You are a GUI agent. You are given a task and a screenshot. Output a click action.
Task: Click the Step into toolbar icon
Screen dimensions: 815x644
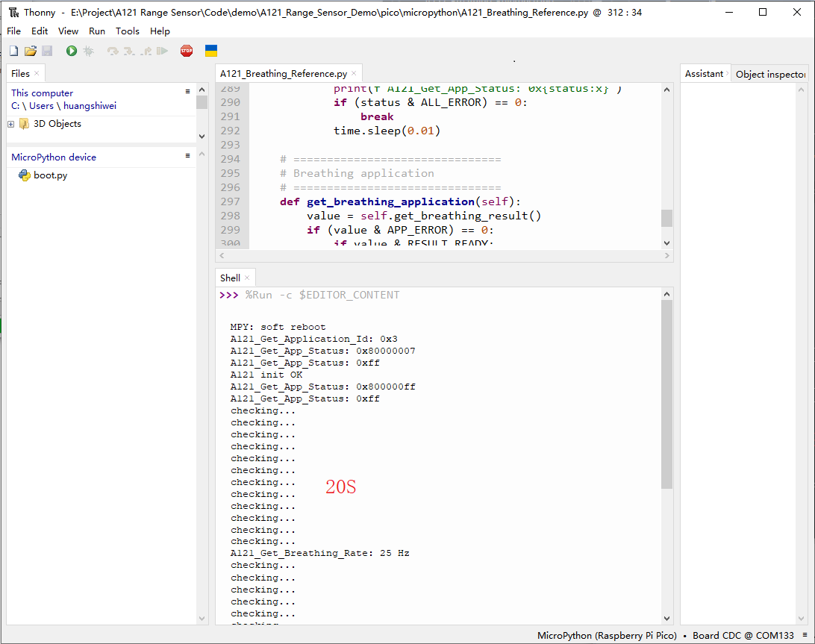click(x=129, y=51)
